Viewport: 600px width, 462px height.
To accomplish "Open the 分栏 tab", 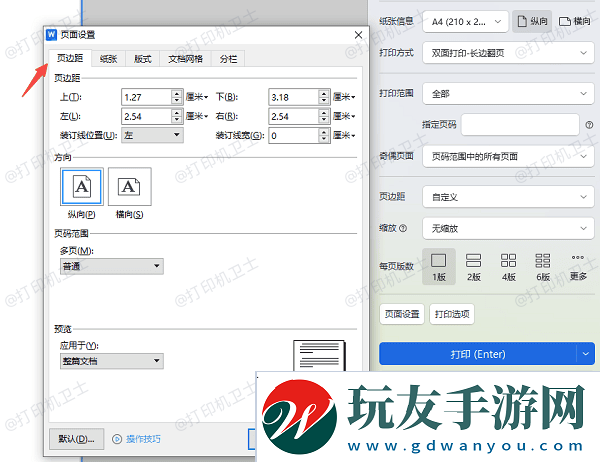I will pyautogui.click(x=228, y=59).
